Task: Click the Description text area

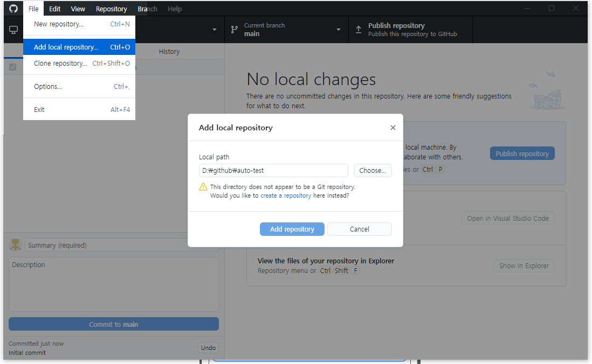Action: [114, 284]
